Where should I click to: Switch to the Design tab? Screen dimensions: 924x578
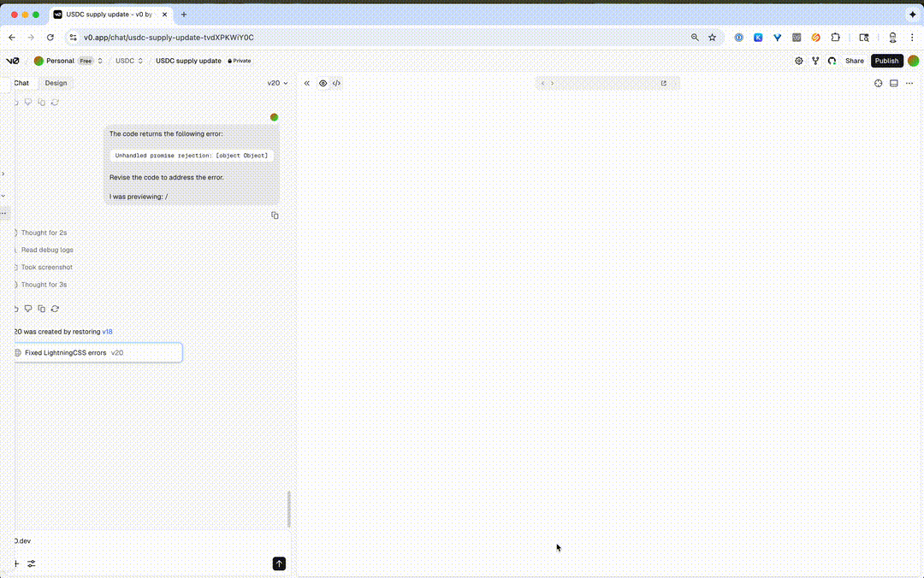click(x=56, y=83)
